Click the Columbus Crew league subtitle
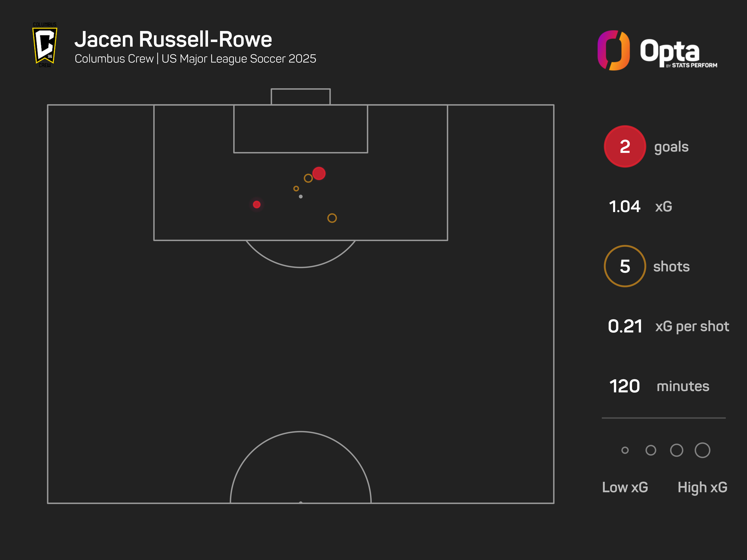 pyautogui.click(x=196, y=59)
